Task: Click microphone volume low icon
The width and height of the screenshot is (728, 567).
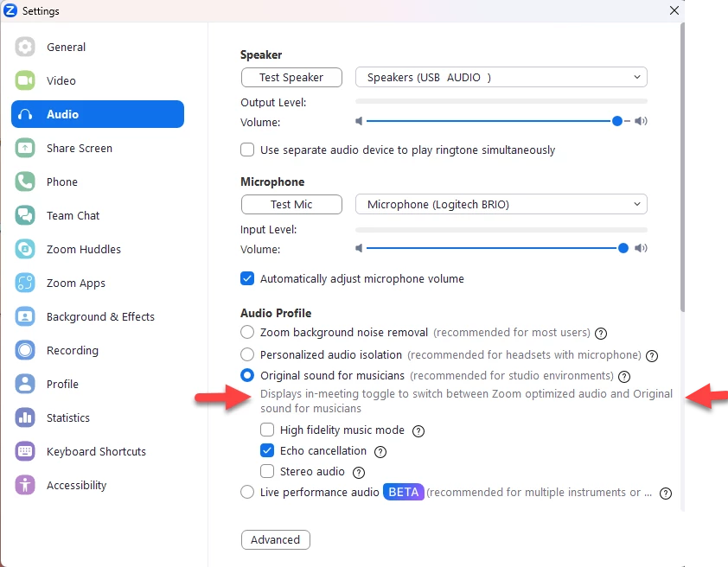Action: point(359,248)
